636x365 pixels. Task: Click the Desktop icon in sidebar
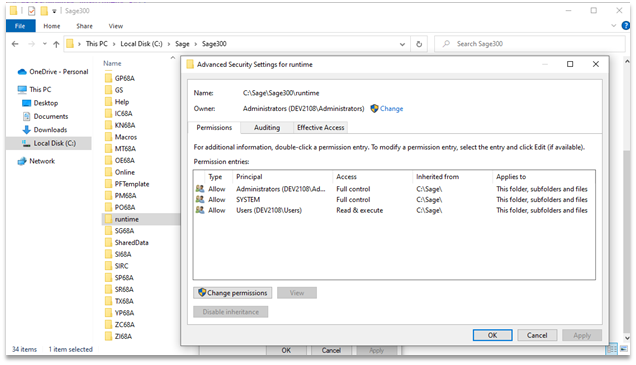(26, 103)
